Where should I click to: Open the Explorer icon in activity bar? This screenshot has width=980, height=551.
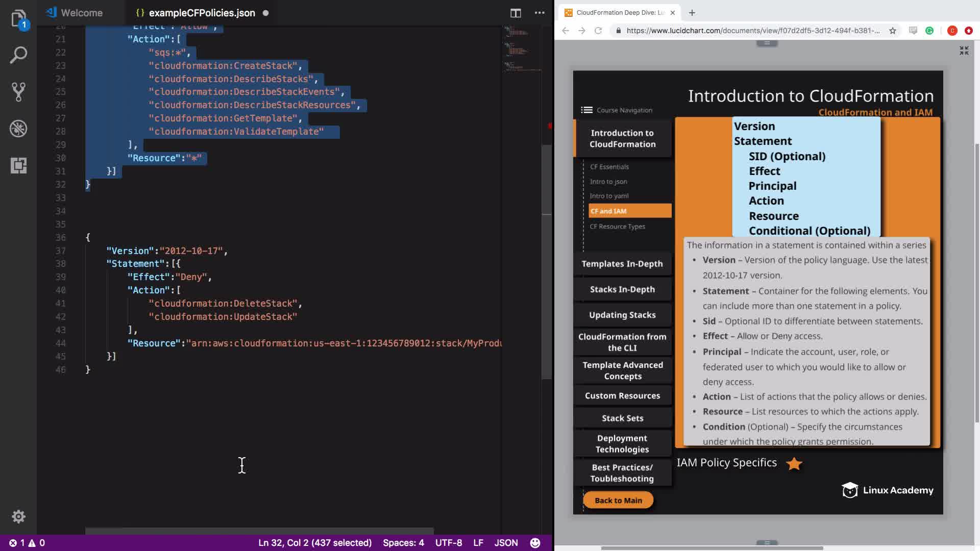tap(18, 19)
